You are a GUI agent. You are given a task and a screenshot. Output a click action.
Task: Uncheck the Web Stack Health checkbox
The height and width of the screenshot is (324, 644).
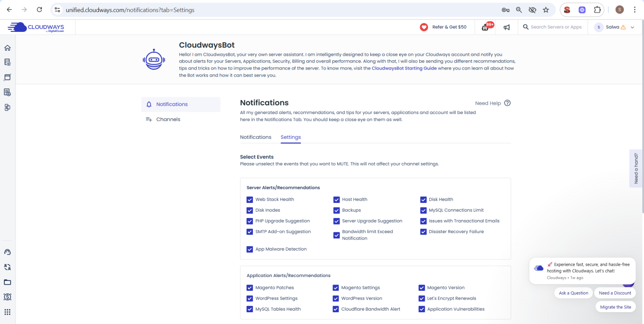point(250,200)
